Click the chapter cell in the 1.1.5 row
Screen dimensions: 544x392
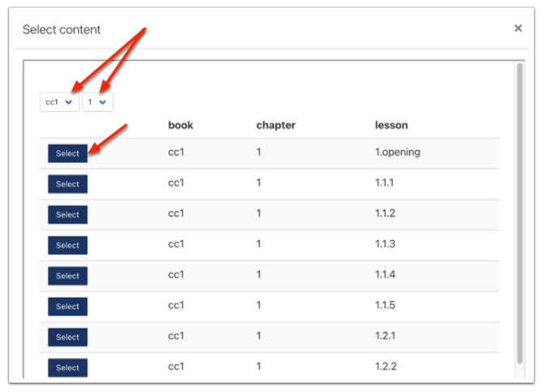(259, 305)
